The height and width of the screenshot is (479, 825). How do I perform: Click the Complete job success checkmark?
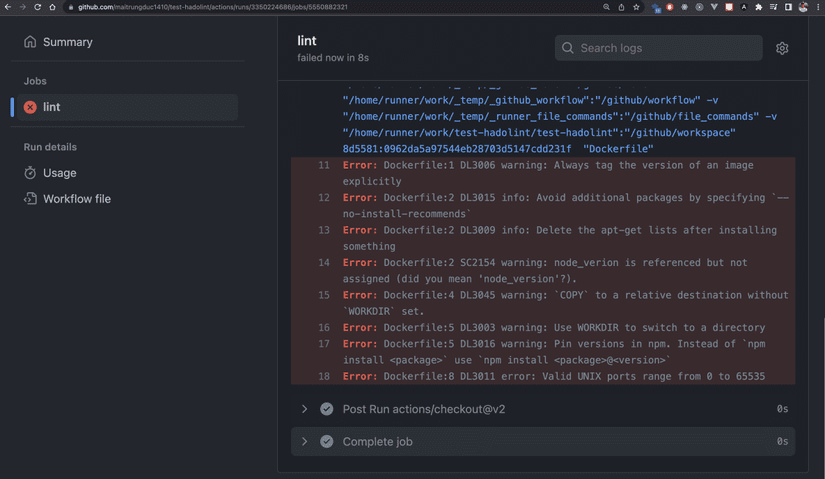point(326,442)
